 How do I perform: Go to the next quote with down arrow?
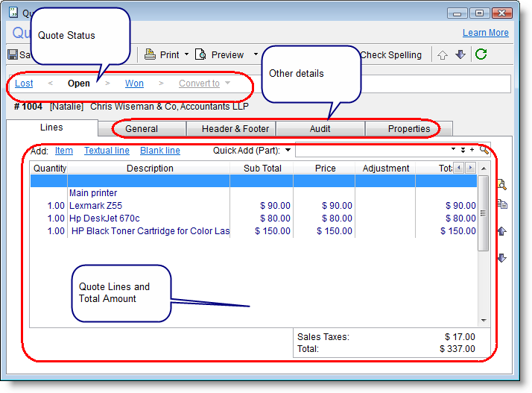click(x=460, y=54)
